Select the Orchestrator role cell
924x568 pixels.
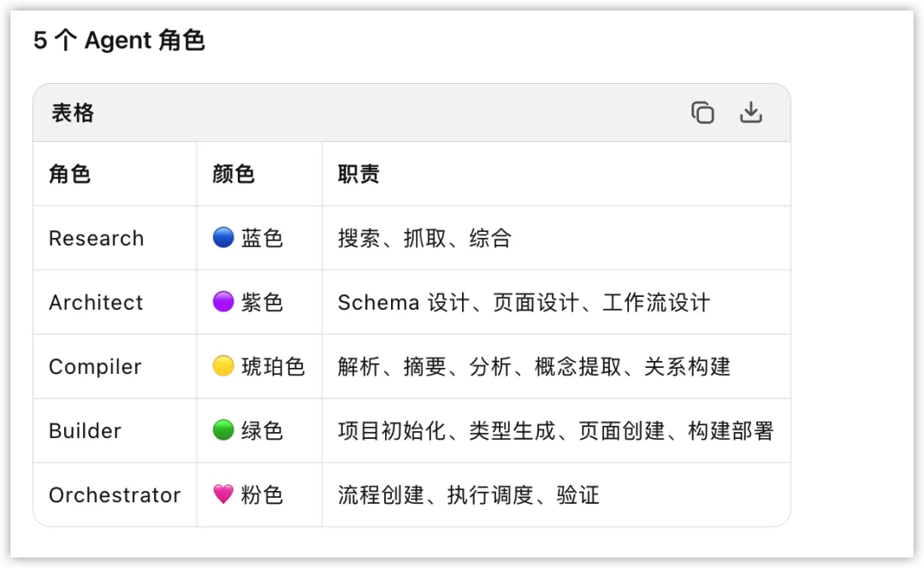pyautogui.click(x=115, y=495)
